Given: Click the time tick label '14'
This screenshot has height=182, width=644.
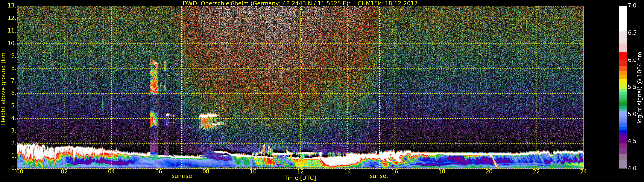Looking at the screenshot, I should tap(348, 172).
